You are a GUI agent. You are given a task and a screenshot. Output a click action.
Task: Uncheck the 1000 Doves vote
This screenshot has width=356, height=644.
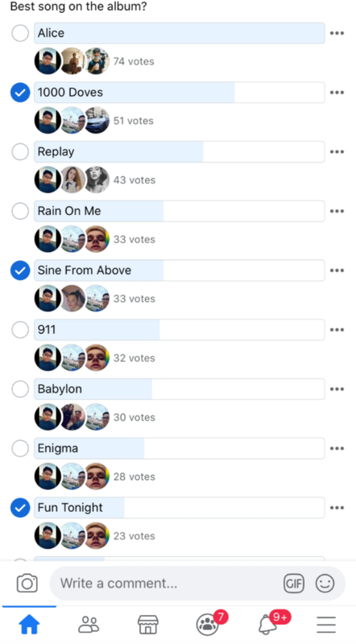coord(20,93)
